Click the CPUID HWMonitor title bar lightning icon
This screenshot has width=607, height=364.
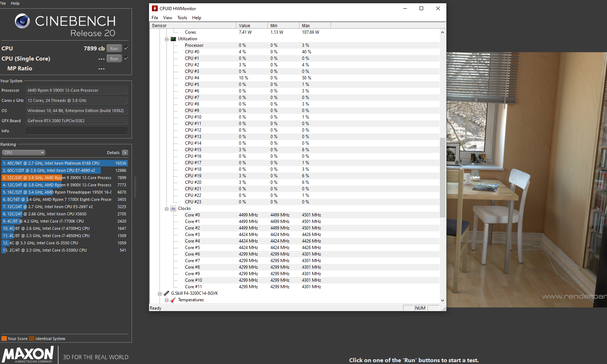click(155, 8)
